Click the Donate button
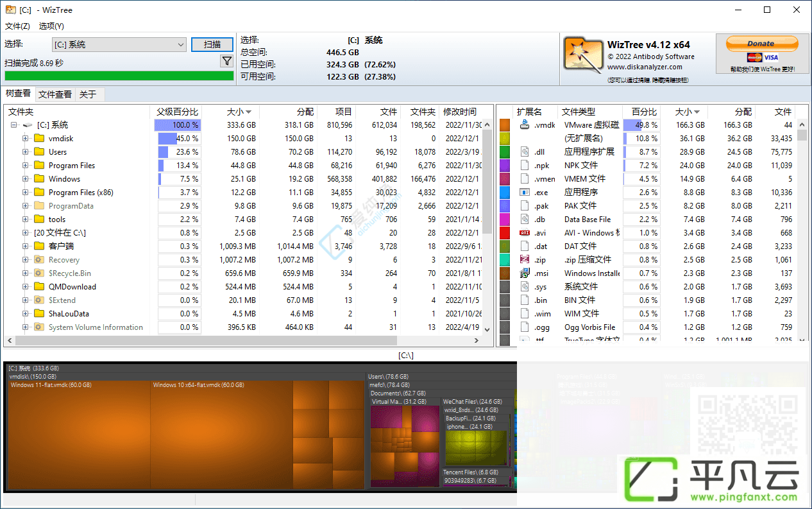812x509 pixels. (x=762, y=44)
